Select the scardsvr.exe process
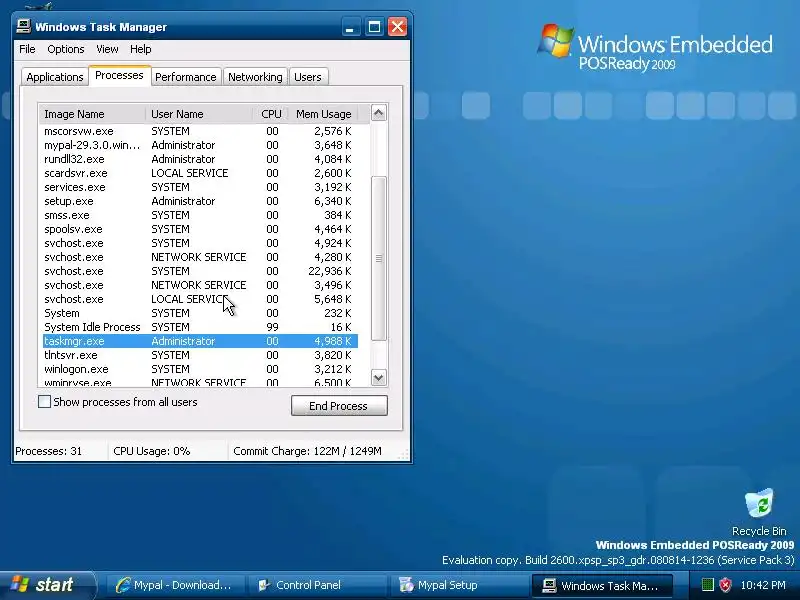This screenshot has width=800, height=600. point(200,173)
